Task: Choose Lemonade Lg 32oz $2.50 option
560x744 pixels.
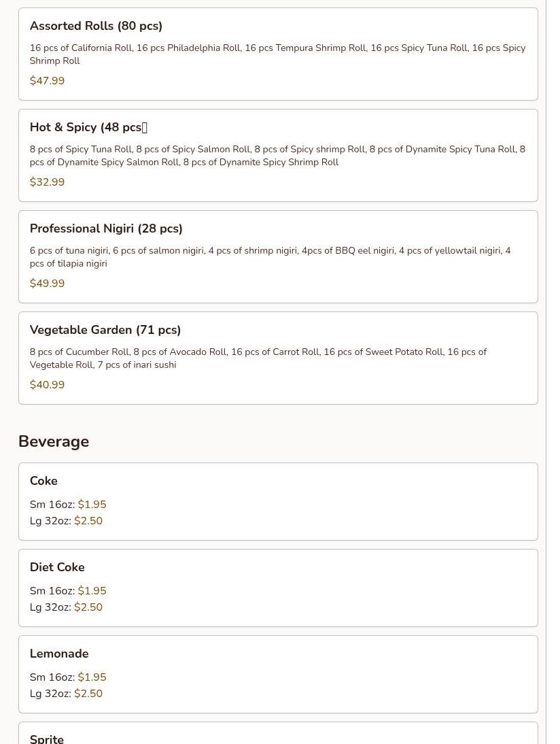Action: pos(66,693)
